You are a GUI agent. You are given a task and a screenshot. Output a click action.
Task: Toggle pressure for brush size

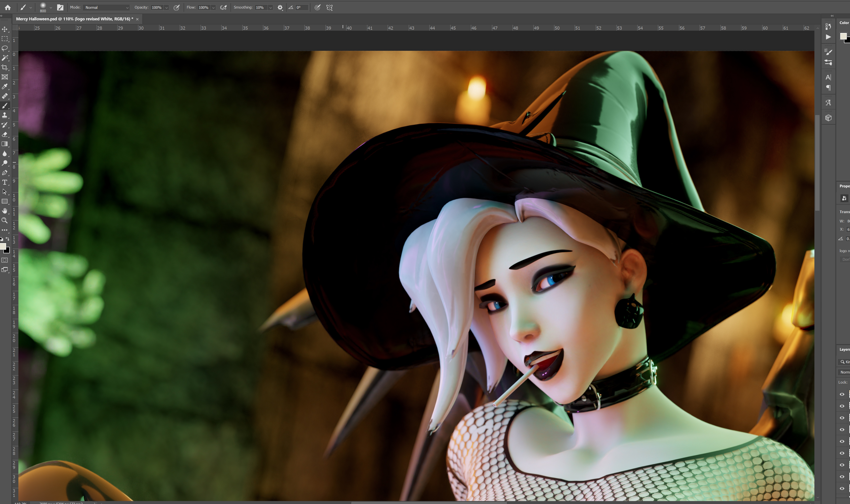317,7
